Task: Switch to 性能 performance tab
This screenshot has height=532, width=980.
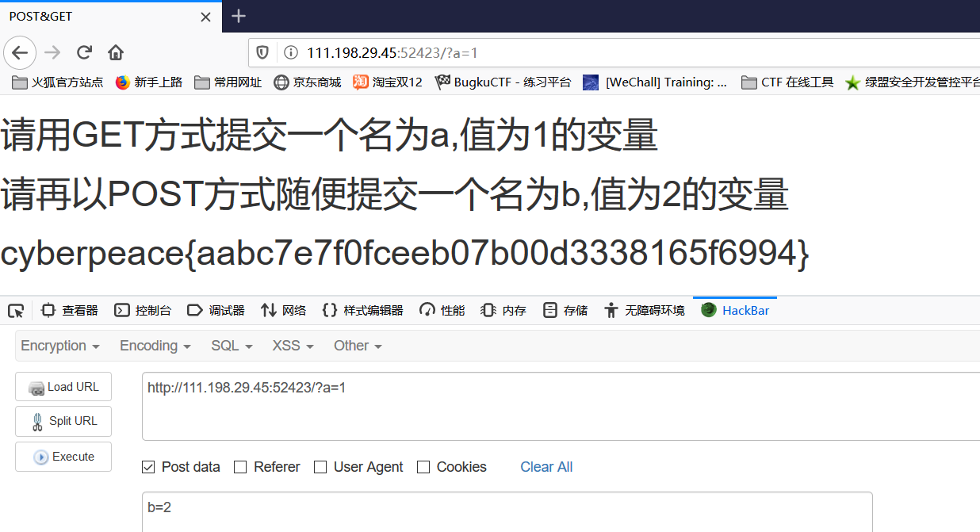Action: (x=442, y=310)
